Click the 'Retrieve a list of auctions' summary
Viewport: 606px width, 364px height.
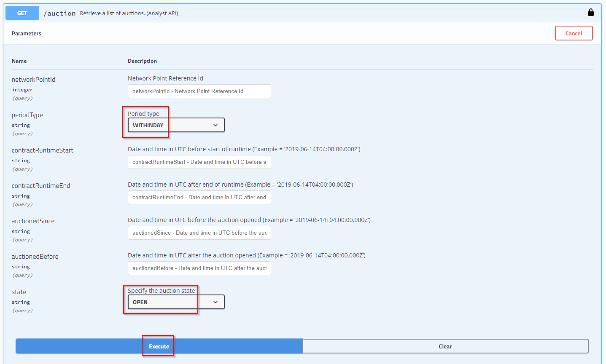(x=129, y=13)
